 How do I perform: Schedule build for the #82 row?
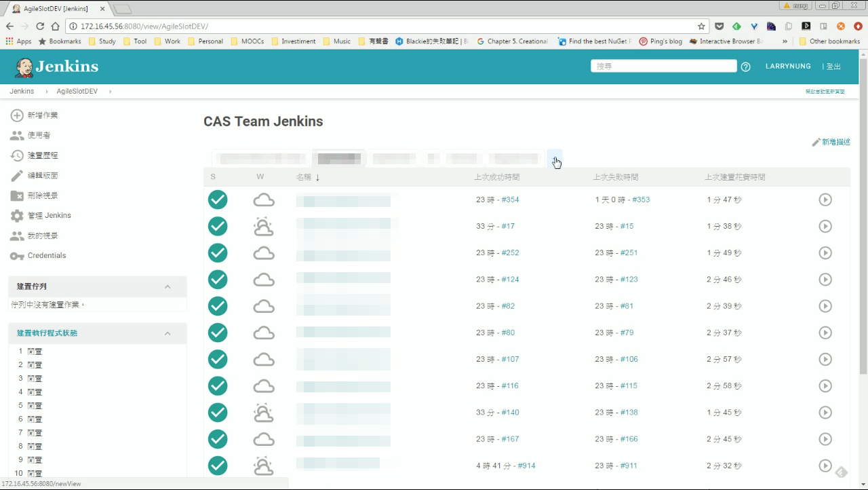coord(825,306)
